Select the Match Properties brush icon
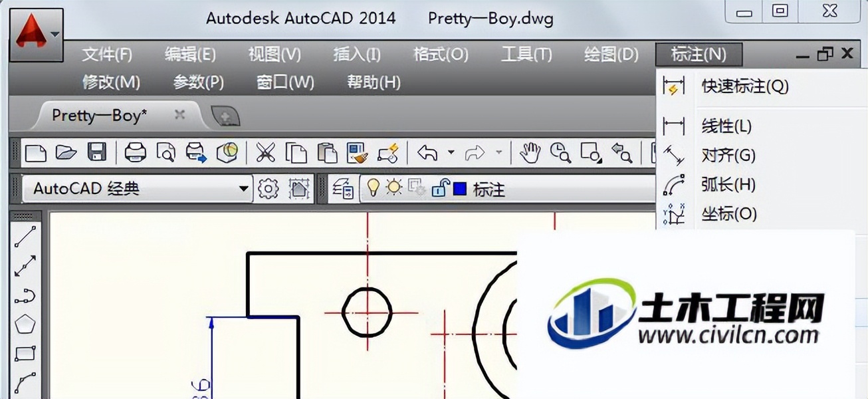Screen dimensions: 868x399 tap(358, 153)
